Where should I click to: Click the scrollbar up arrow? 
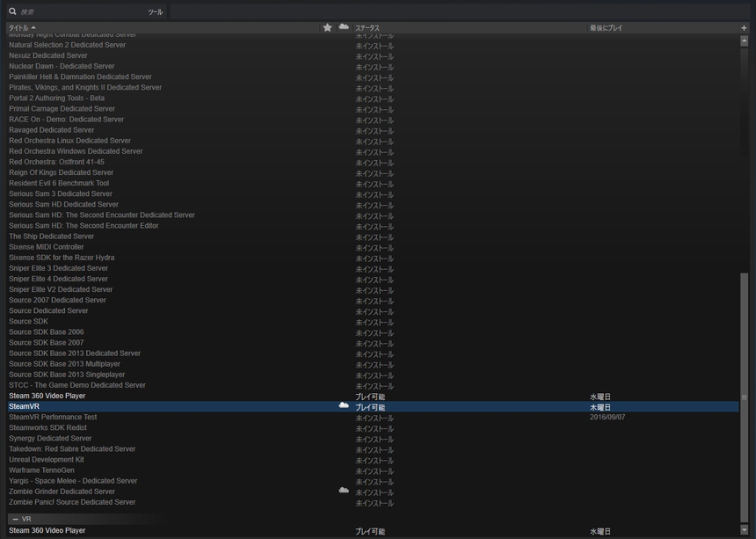[745, 41]
